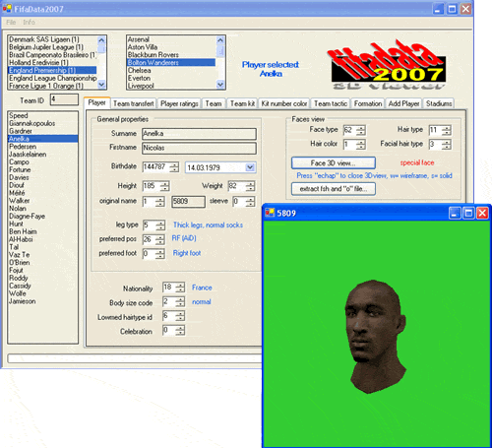Switch to the Player ratings tab
Viewport: 492px width, 448px height.
(179, 103)
